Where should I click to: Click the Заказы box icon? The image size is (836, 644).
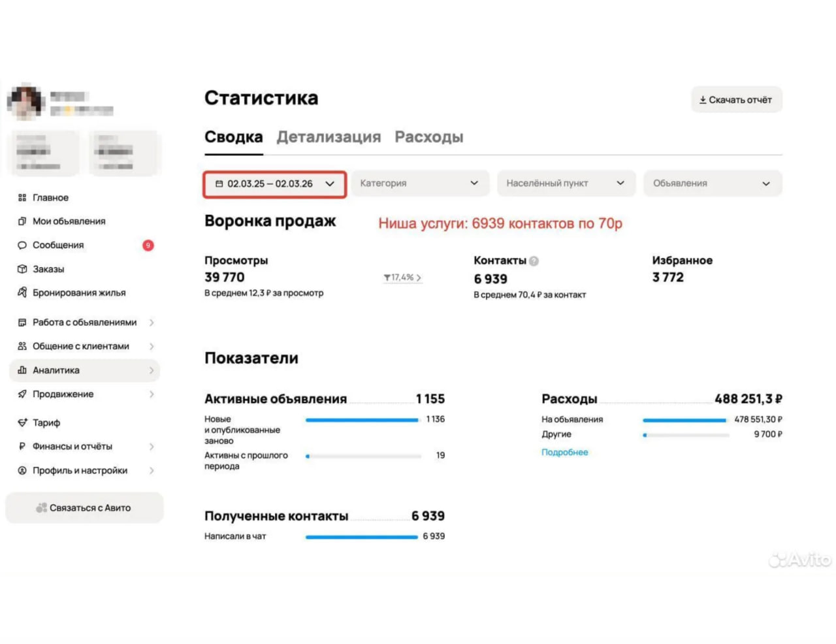coord(22,269)
